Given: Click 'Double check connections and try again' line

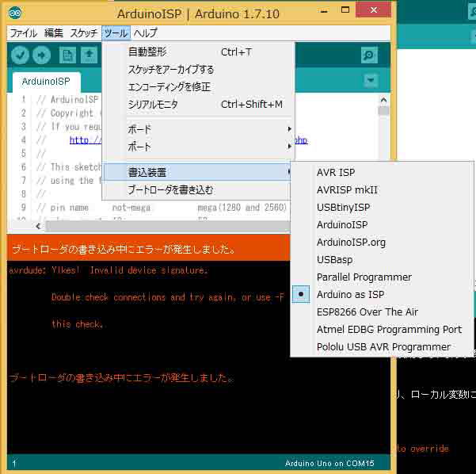Looking at the screenshot, I should click(168, 297).
